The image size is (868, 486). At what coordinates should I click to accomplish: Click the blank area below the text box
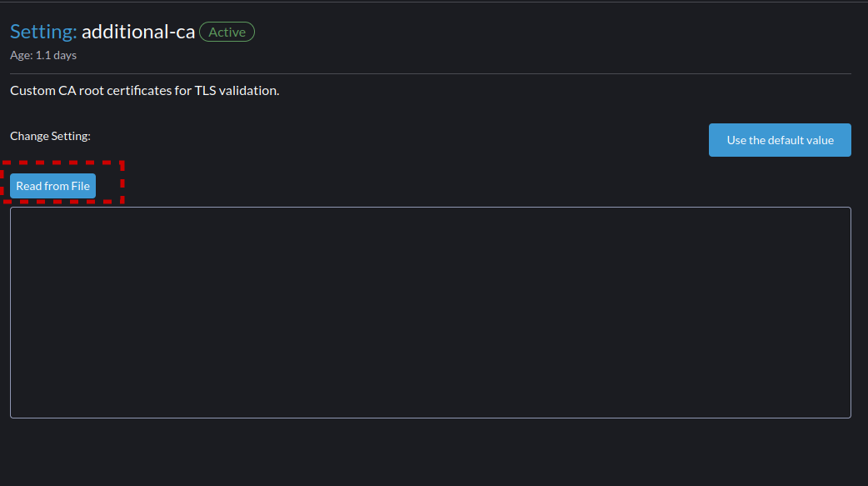pyautogui.click(x=430, y=452)
